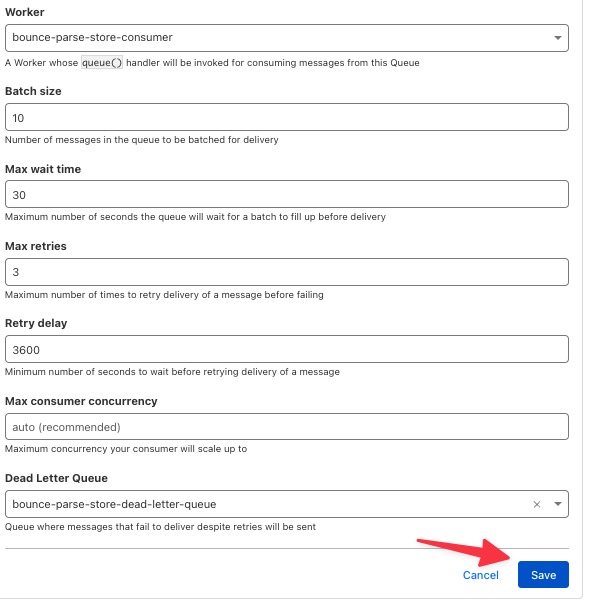Focus the Batch size field showing 10
Screen dimensions: 591x607
point(286,117)
